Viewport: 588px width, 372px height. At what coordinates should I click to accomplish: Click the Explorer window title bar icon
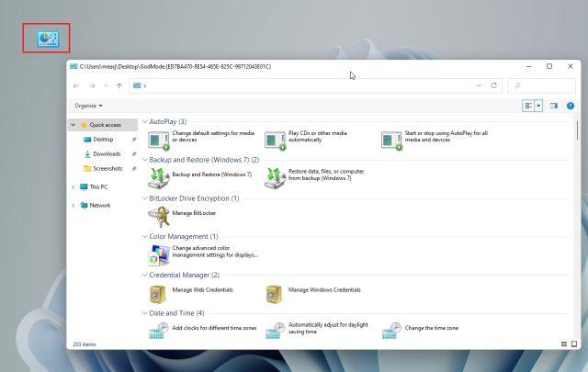(73, 66)
